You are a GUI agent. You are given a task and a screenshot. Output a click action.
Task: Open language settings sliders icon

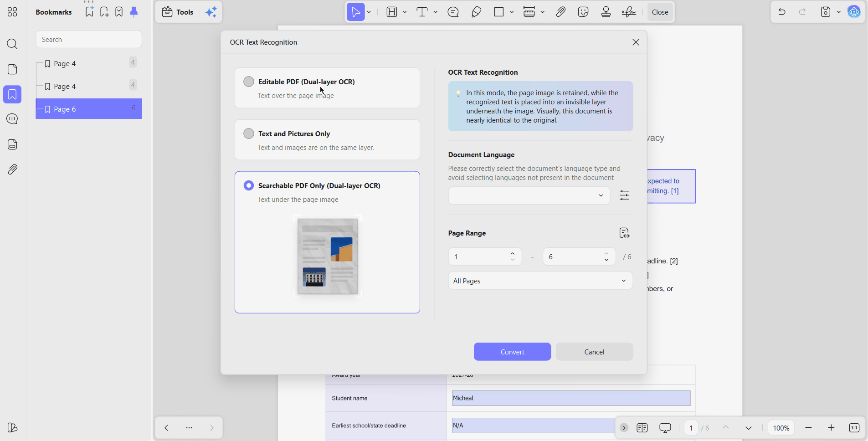(624, 195)
